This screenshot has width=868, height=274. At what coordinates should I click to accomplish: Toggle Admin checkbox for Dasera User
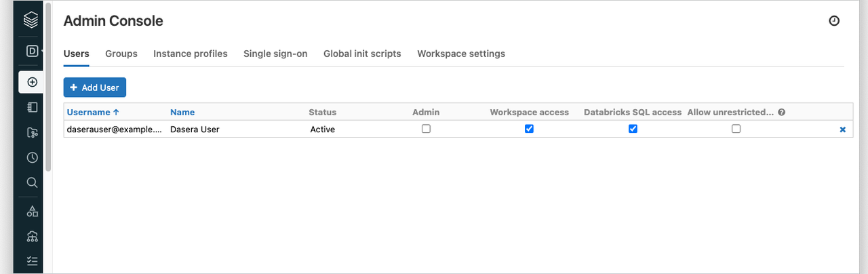point(426,129)
